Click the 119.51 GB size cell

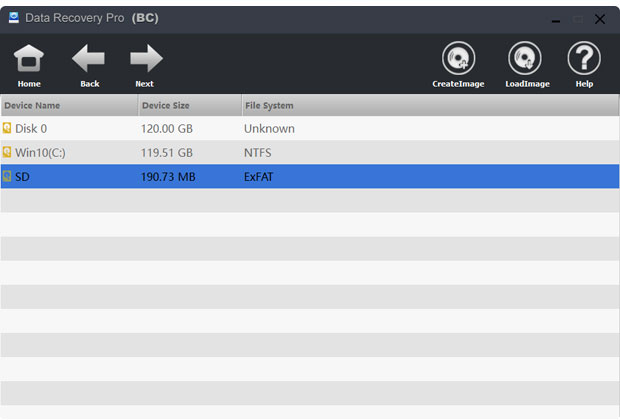(x=167, y=153)
